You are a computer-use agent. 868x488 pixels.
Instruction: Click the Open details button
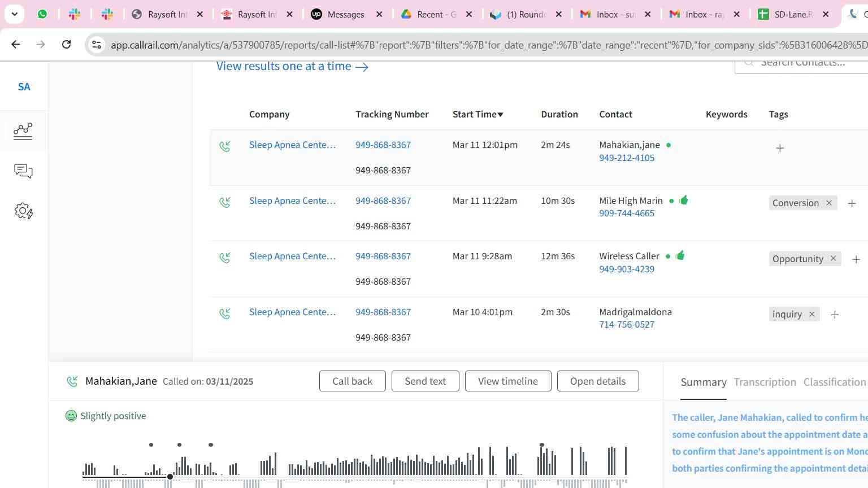tap(598, 381)
